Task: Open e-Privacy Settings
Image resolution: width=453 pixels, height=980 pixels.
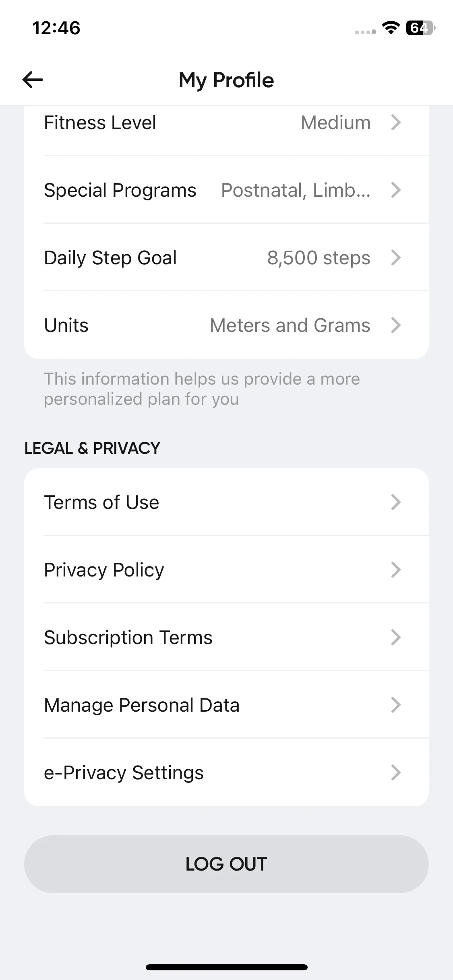Action: (x=226, y=772)
